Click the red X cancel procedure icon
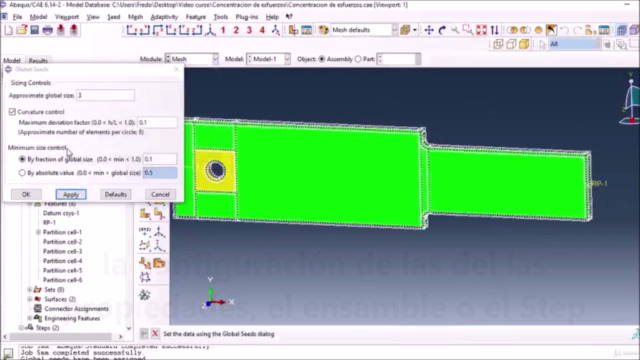 (155, 334)
